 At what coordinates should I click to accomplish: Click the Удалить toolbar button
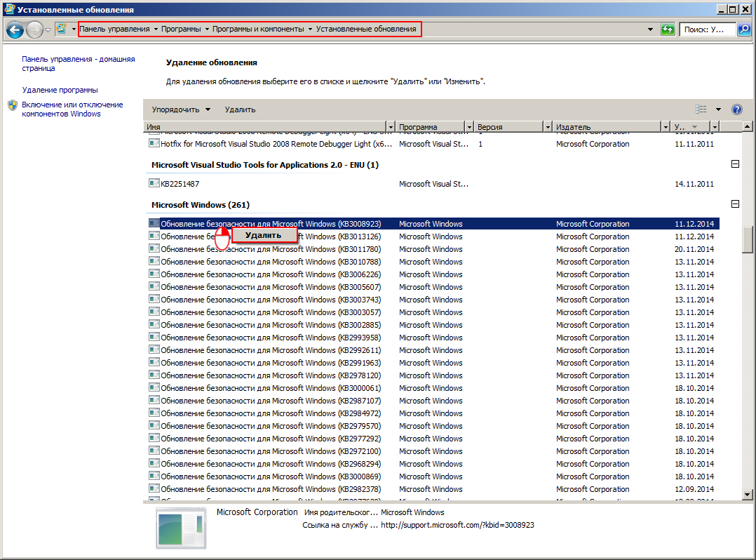(240, 109)
